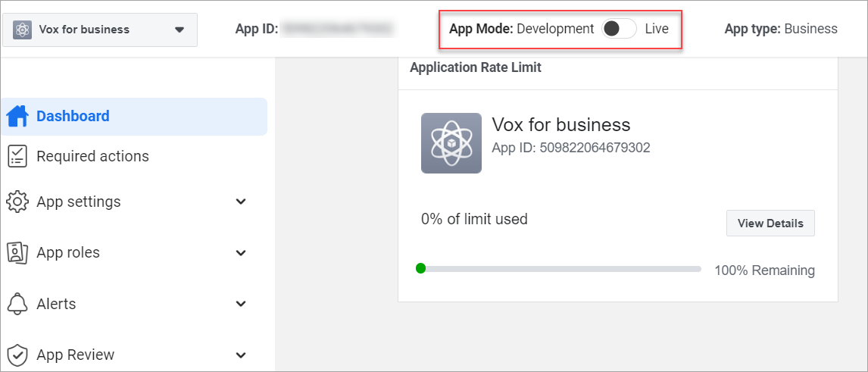Click the View Details button
The image size is (868, 372).
pos(770,223)
